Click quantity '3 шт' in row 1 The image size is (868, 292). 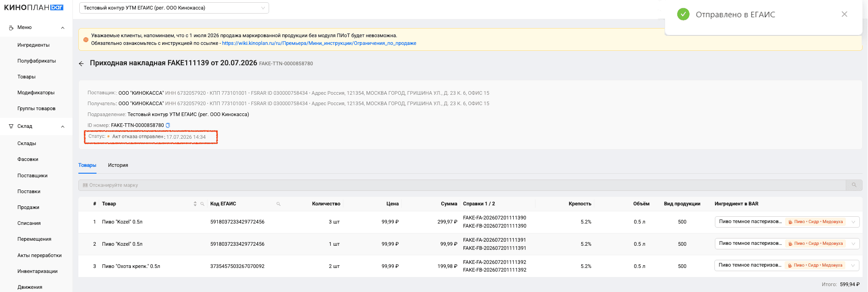coord(334,222)
